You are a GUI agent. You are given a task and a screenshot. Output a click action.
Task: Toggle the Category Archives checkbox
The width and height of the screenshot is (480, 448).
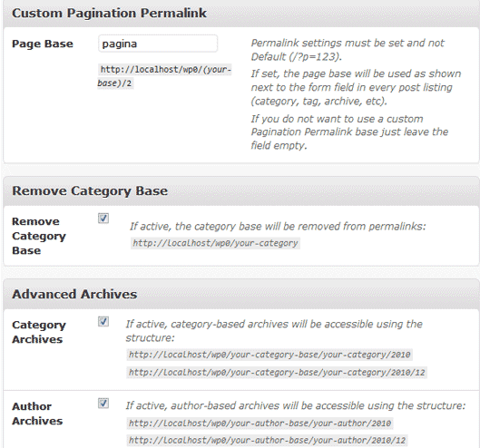(x=103, y=321)
